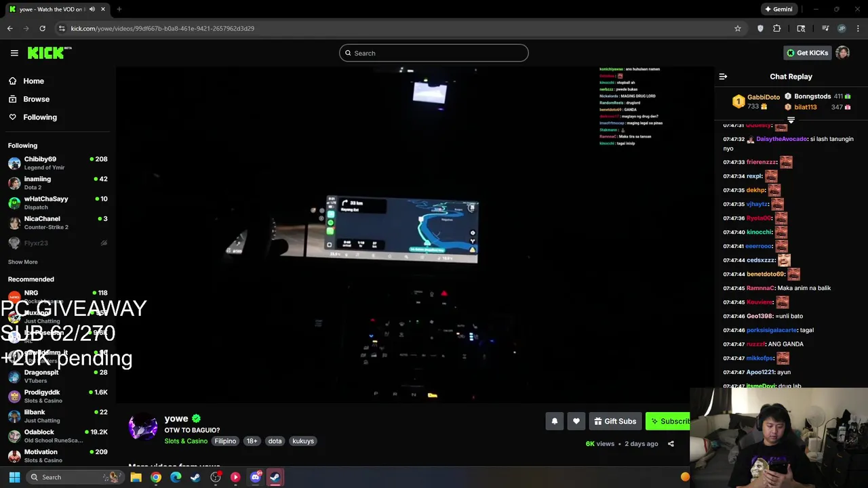
Task: Open recommended channel Motivation
Action: (x=58, y=455)
